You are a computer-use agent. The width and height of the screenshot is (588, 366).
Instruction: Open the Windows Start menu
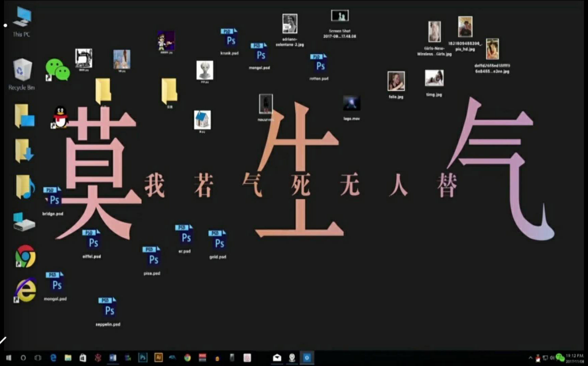pyautogui.click(x=8, y=358)
